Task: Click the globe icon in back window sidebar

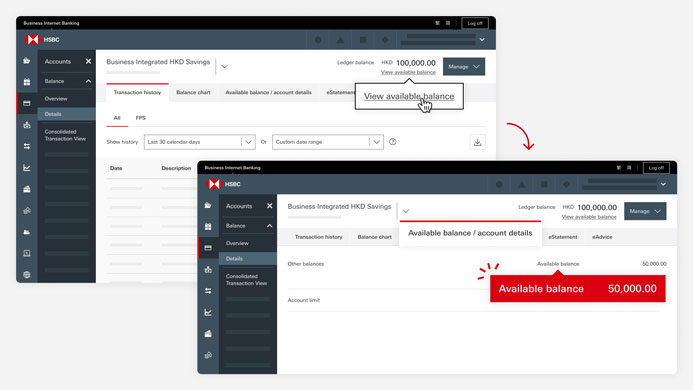Action: click(27, 275)
